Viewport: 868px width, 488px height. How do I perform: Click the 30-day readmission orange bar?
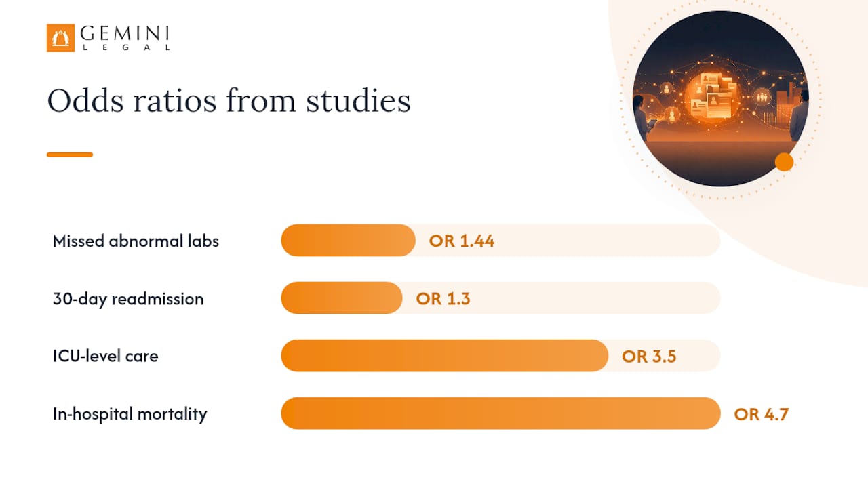pos(342,298)
